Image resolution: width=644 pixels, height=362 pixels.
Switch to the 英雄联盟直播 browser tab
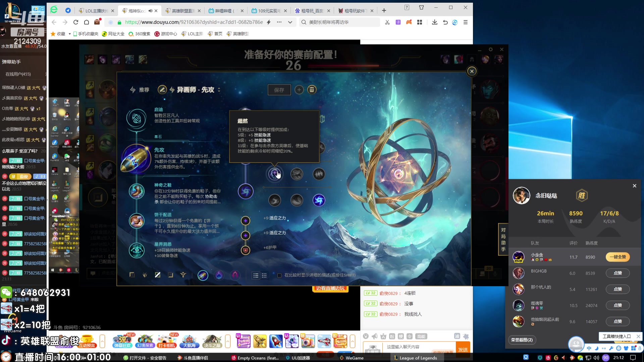tap(183, 11)
